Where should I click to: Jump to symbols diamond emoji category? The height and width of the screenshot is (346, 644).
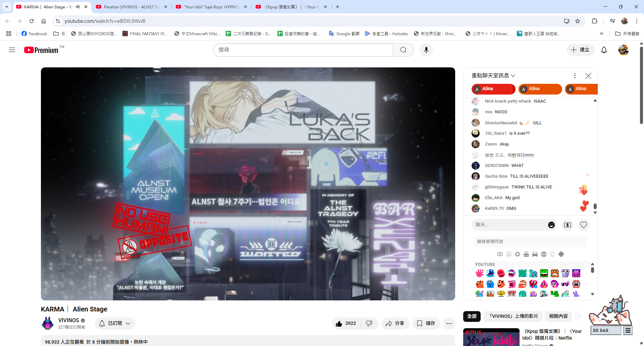561,254
